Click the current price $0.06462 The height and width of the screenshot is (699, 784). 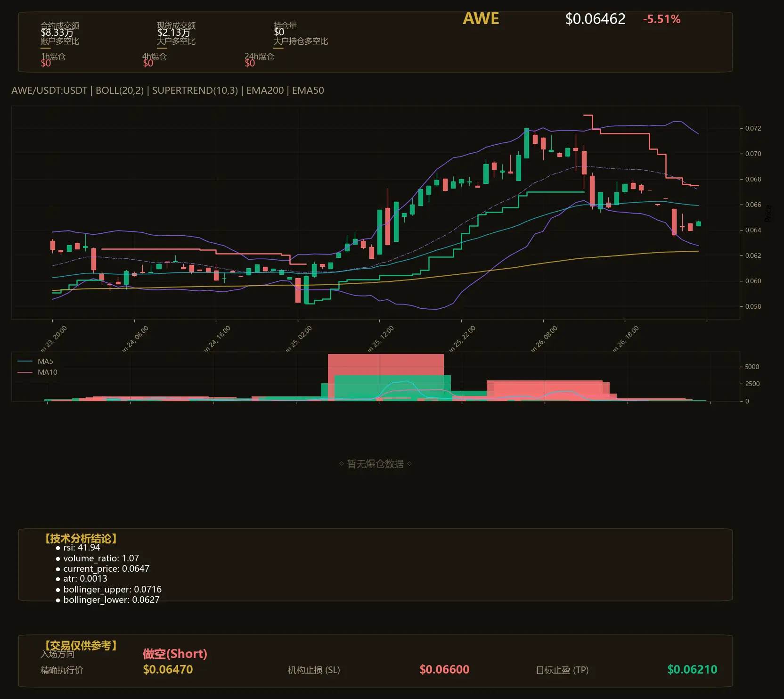596,19
